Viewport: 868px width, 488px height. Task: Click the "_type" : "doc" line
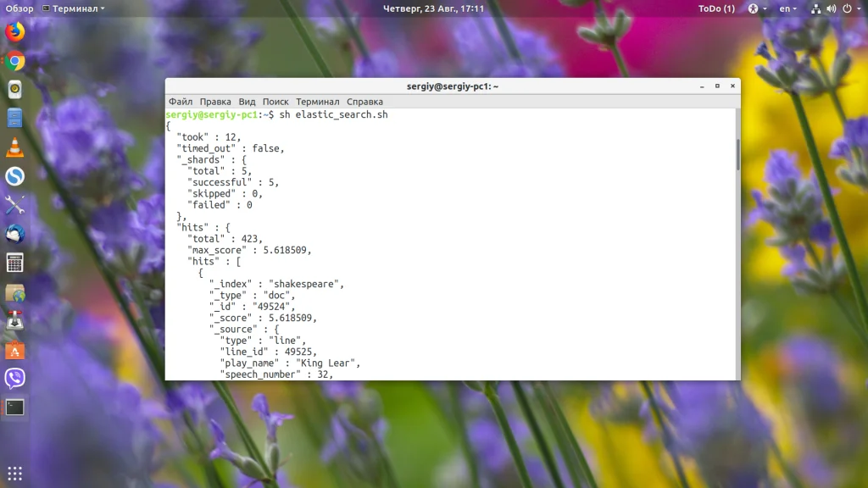253,296
